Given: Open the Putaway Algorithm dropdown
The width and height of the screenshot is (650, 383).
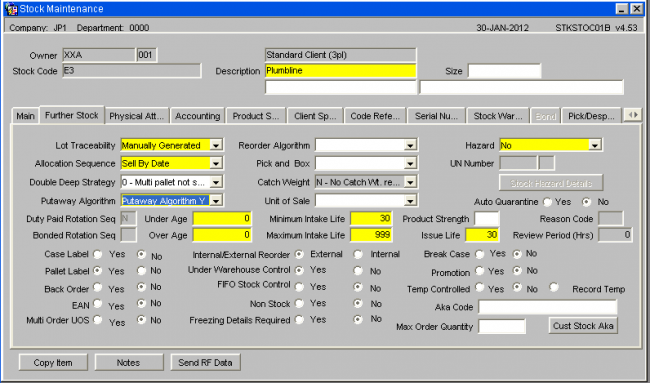Looking at the screenshot, I should (216, 201).
